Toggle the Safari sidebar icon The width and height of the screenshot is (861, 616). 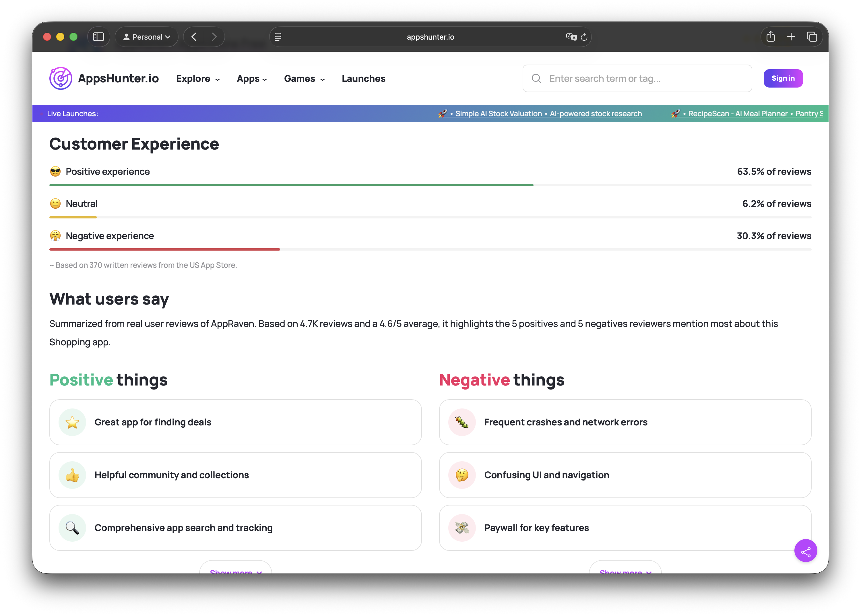point(99,37)
